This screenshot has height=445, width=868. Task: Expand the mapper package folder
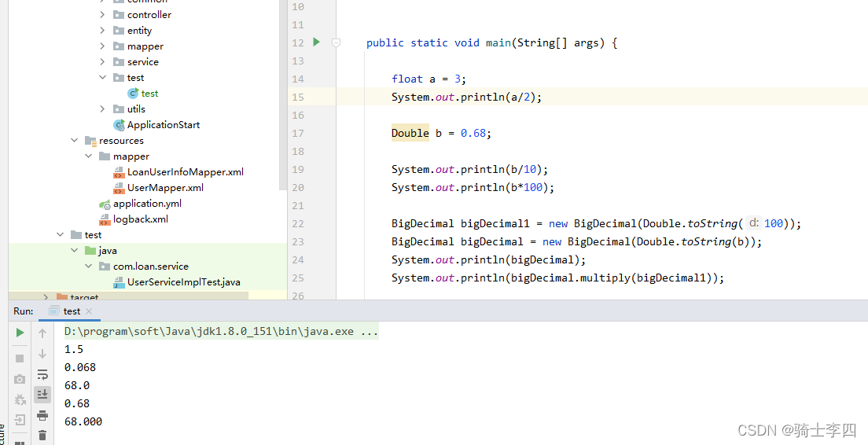tap(102, 46)
